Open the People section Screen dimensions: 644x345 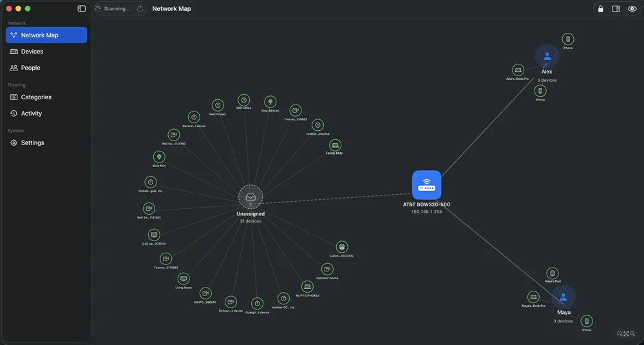click(x=46, y=68)
